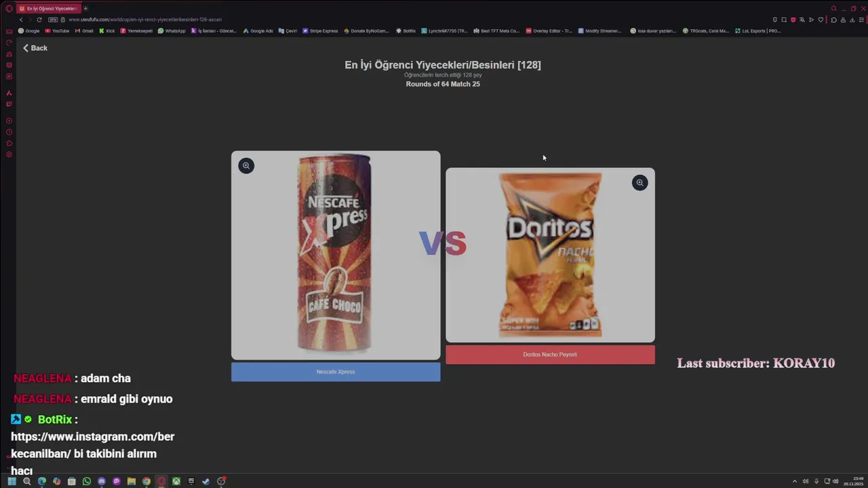Screen dimensions: 868x488
Task: Open the Windows Start menu
Action: coord(12,481)
